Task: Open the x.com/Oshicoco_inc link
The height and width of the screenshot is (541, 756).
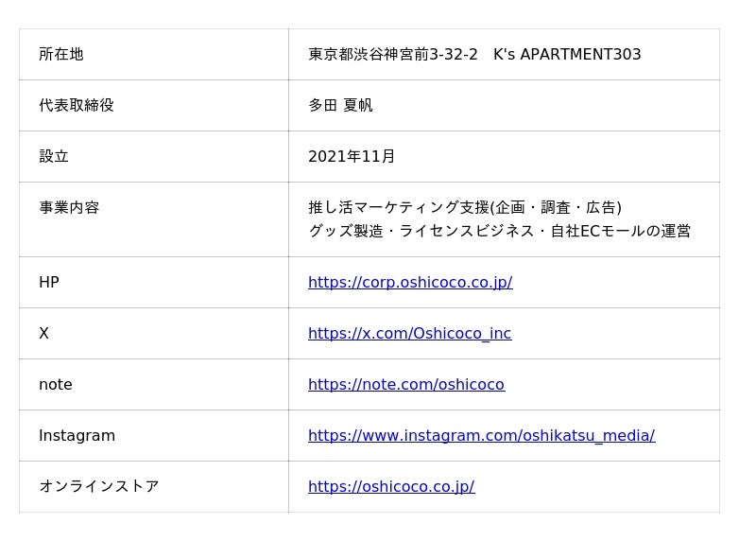Action: coord(410,334)
